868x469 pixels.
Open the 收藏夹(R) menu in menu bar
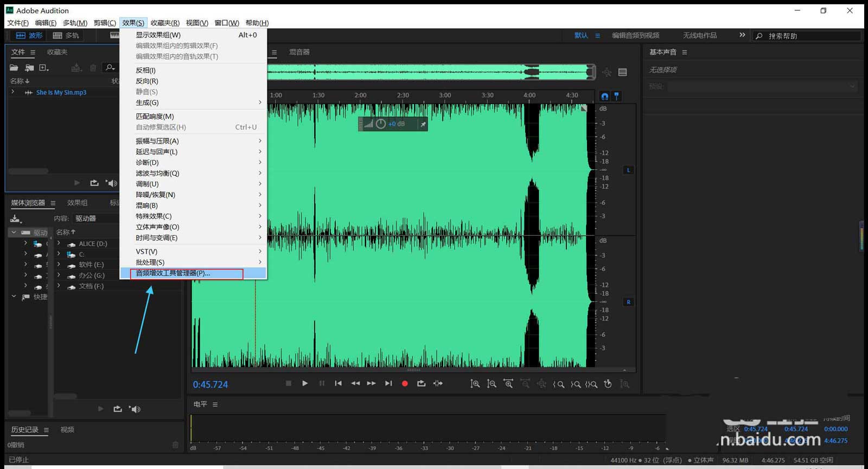(165, 23)
